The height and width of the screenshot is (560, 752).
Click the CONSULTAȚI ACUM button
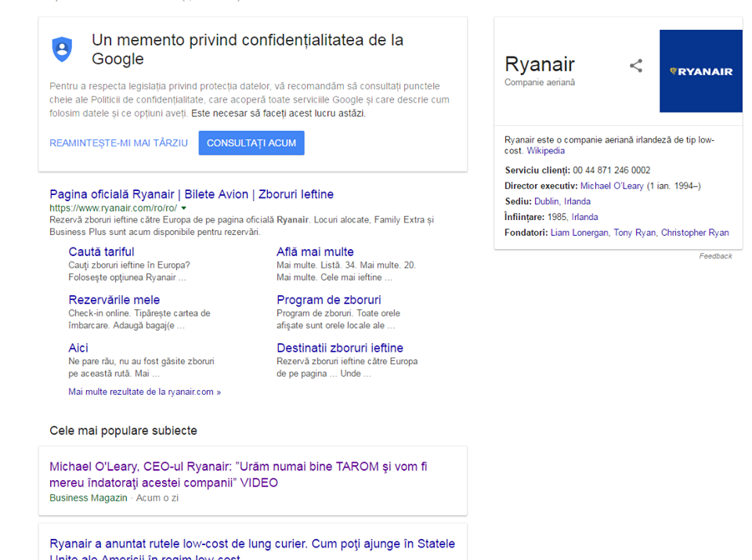pyautogui.click(x=251, y=143)
